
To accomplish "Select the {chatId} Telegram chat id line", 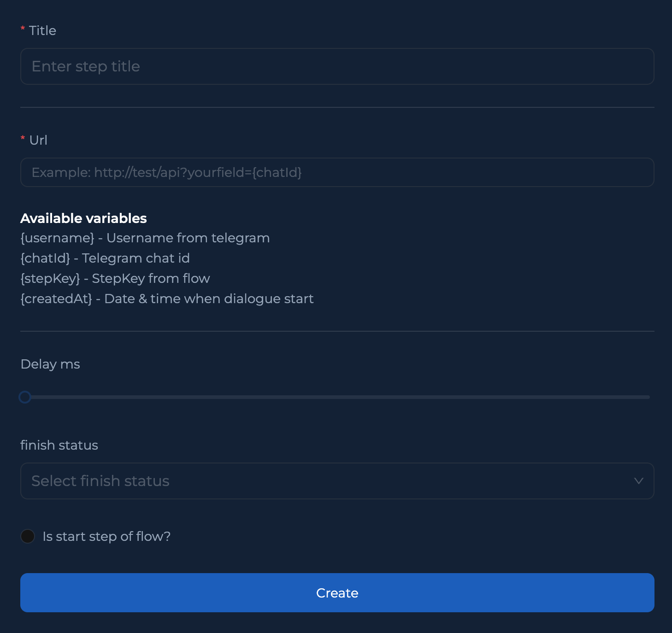I will (x=105, y=258).
